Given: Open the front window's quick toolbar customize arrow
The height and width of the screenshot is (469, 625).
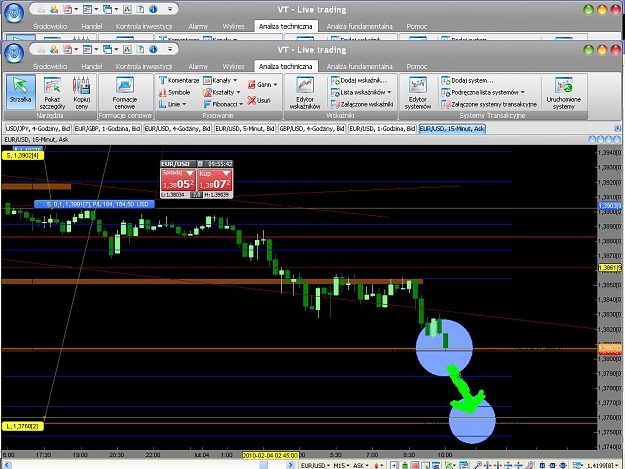Looking at the screenshot, I should [170, 49].
